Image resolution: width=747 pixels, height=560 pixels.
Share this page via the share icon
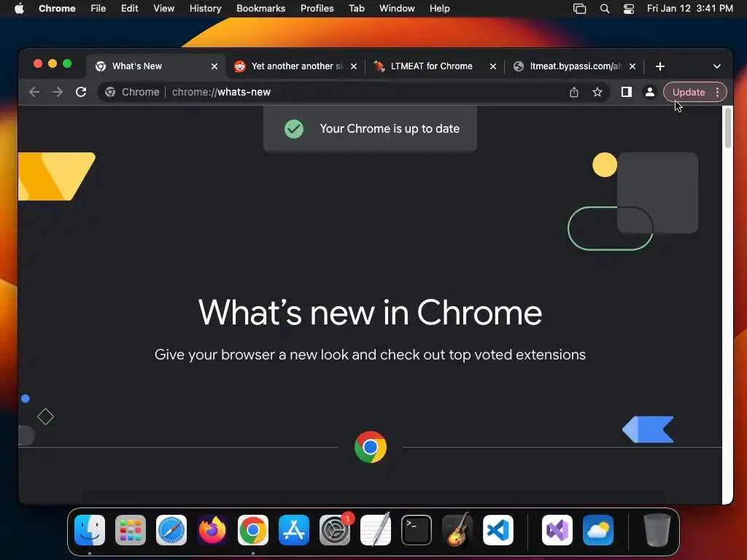point(574,92)
